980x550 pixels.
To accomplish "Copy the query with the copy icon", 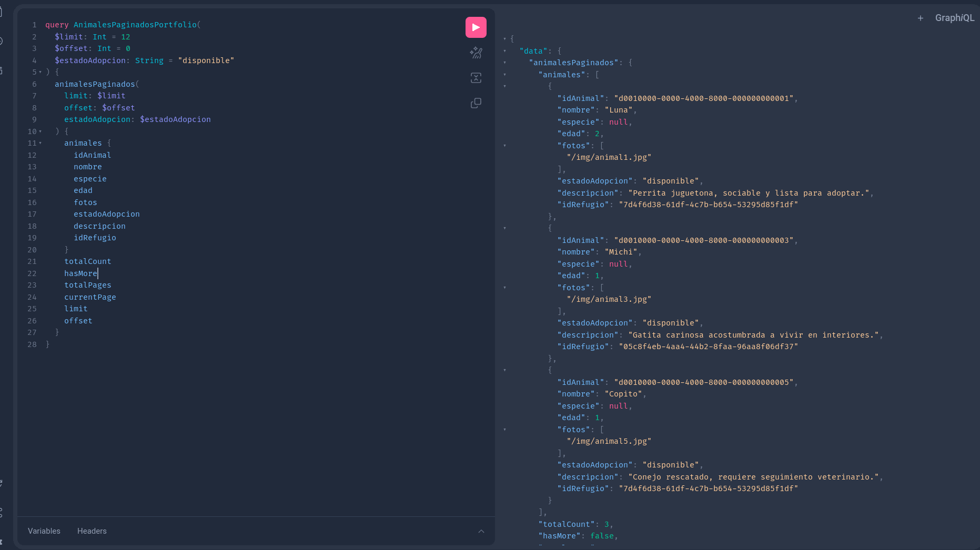I will pos(476,103).
